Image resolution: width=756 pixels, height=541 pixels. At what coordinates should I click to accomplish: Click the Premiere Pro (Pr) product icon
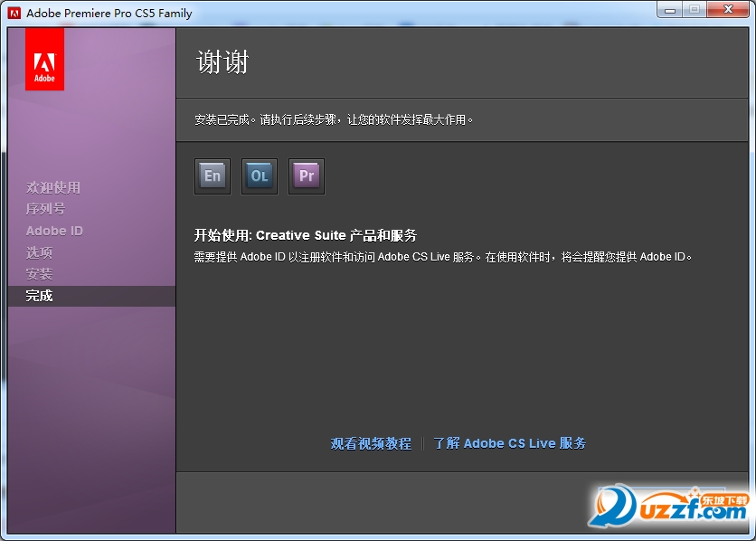point(307,176)
